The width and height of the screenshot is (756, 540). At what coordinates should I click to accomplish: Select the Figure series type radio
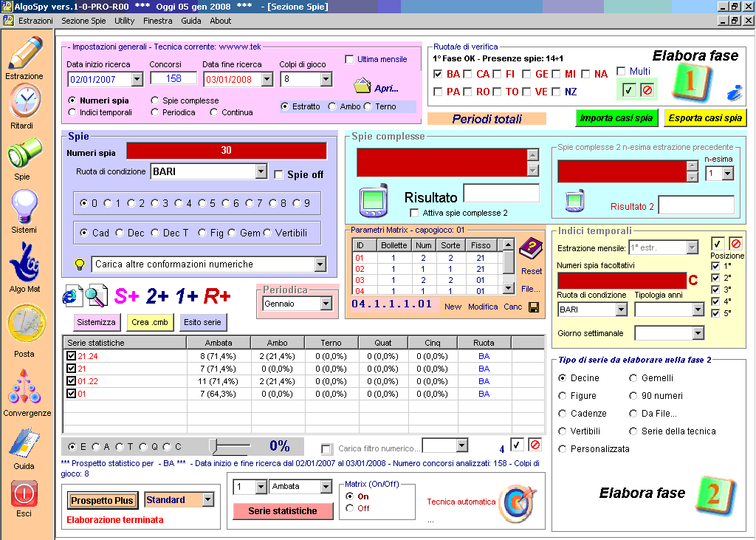(562, 396)
